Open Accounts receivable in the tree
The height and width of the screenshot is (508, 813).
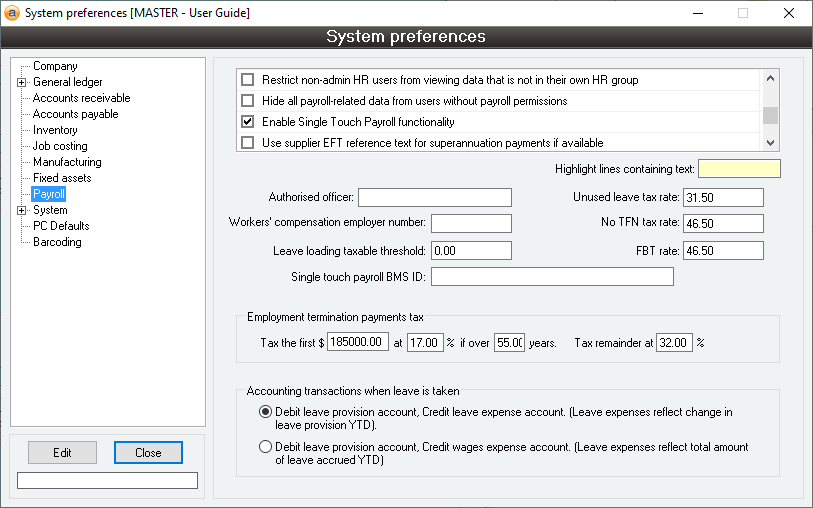[81, 98]
